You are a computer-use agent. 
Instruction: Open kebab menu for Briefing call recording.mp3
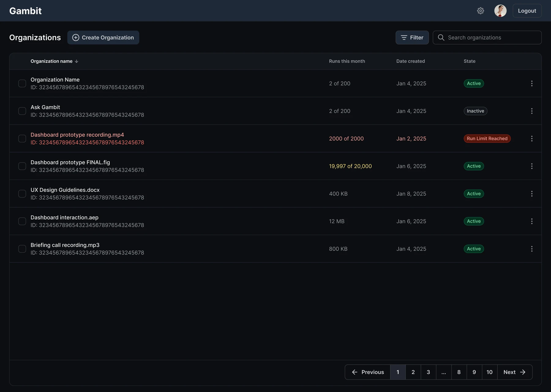click(x=532, y=249)
